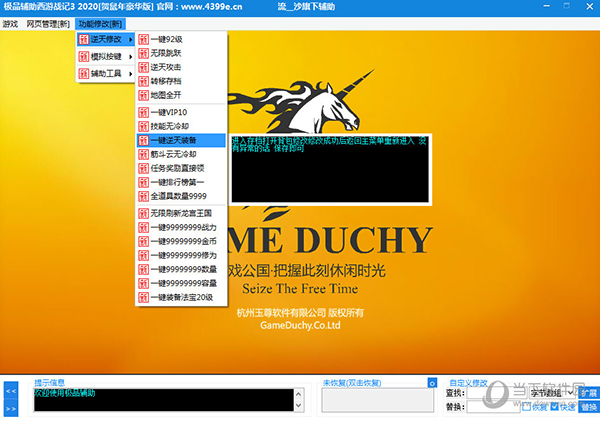Open the 网页管理[新] menu
This screenshot has height=422, width=600.
click(48, 24)
